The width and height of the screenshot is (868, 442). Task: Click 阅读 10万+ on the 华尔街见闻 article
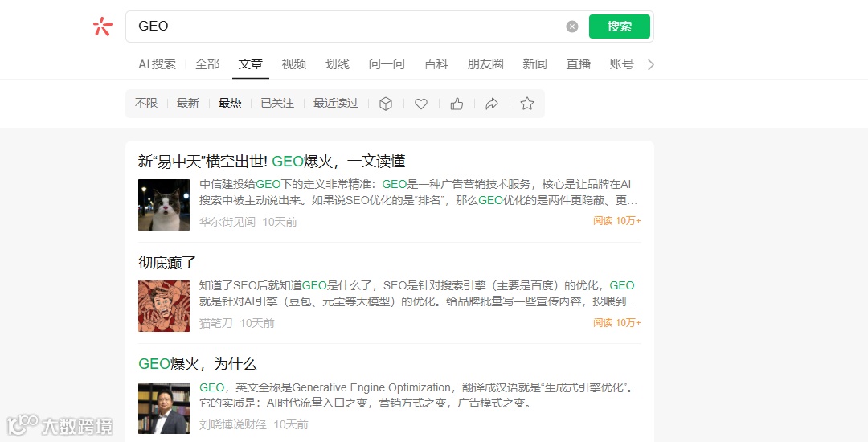(617, 221)
